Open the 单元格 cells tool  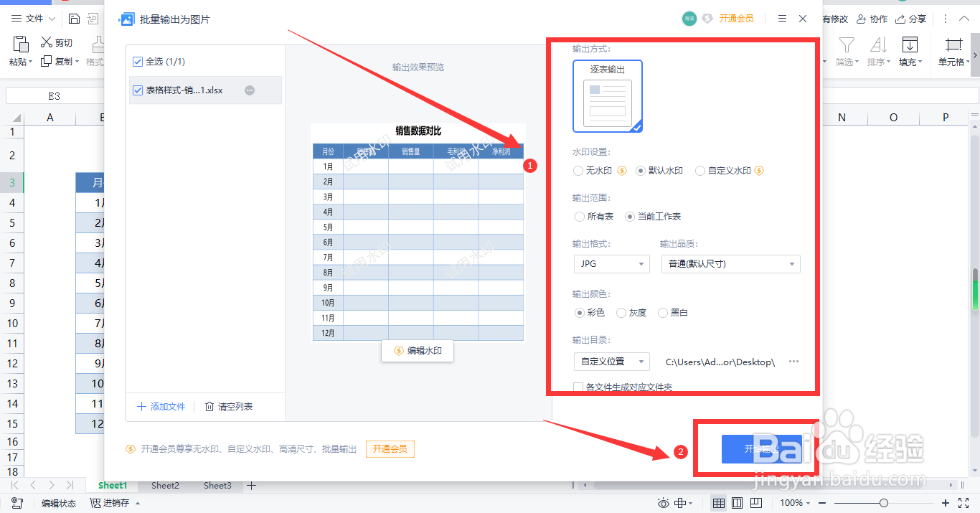coord(953,50)
